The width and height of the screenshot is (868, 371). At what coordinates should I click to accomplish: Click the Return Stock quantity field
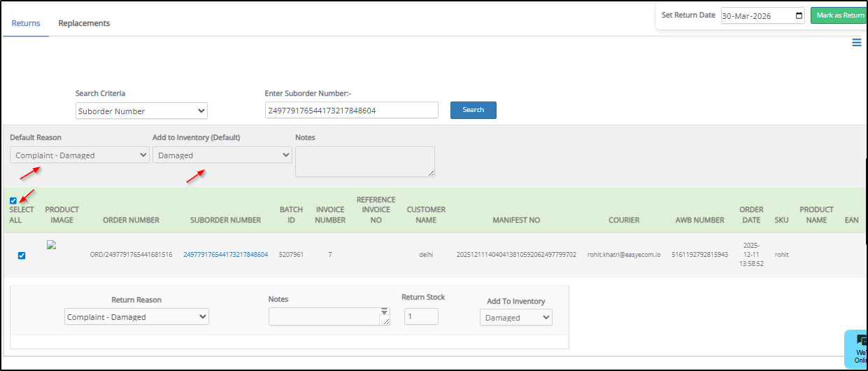(421, 317)
